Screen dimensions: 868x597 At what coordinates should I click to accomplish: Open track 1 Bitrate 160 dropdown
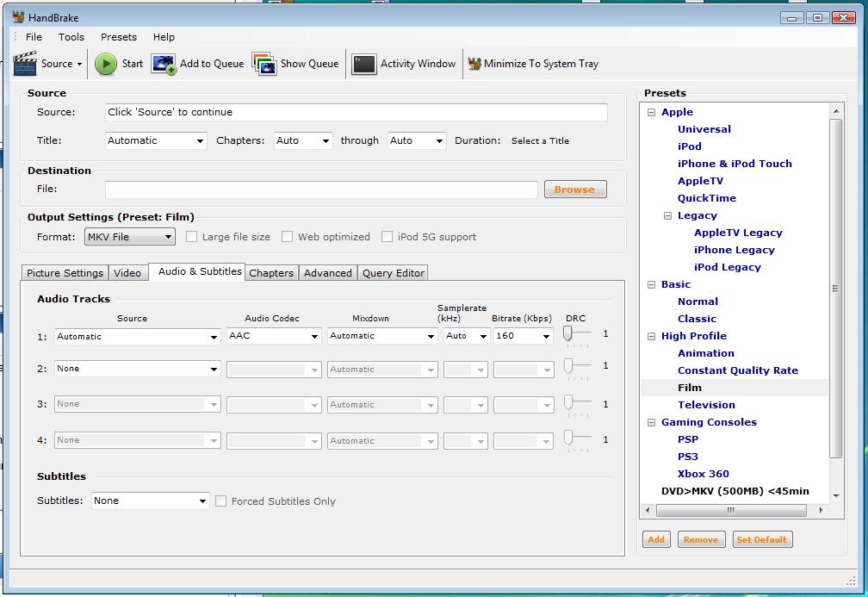point(524,336)
